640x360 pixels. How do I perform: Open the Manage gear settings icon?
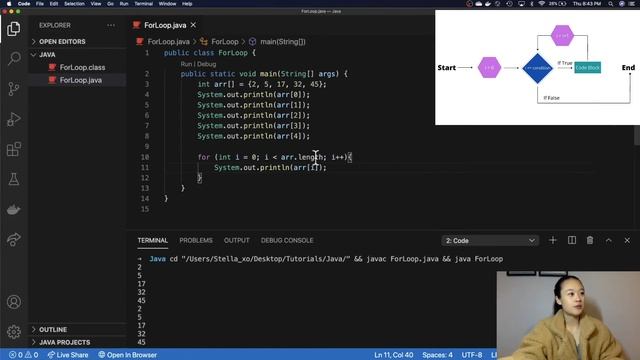click(13, 331)
